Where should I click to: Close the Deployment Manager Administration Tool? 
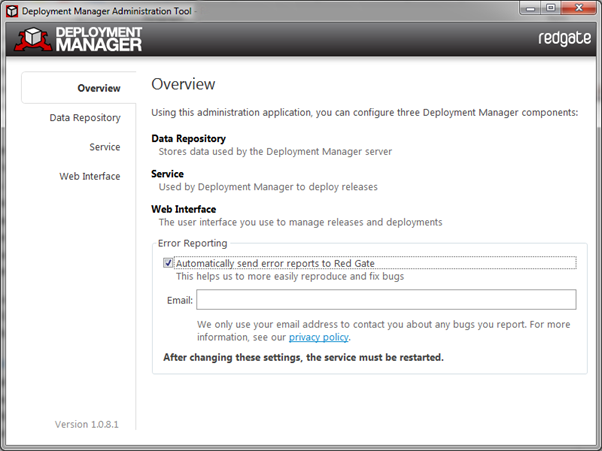579,8
